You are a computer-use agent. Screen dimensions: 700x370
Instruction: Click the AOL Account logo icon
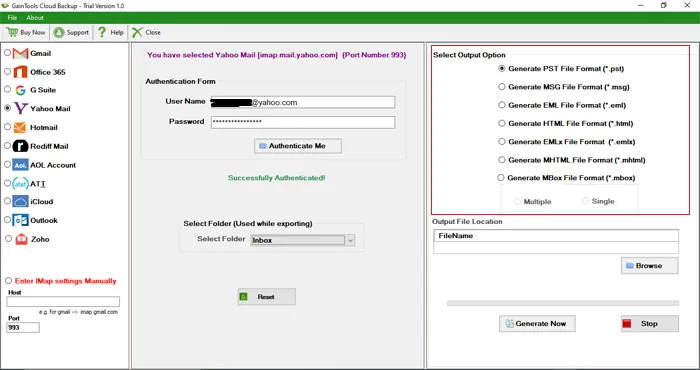pyautogui.click(x=21, y=165)
